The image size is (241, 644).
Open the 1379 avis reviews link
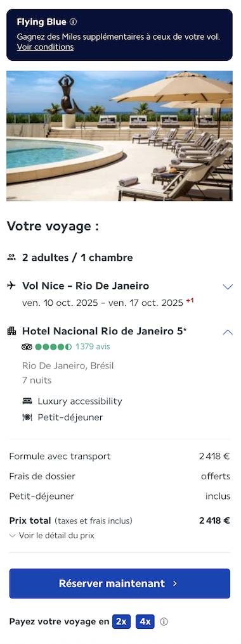click(x=93, y=346)
